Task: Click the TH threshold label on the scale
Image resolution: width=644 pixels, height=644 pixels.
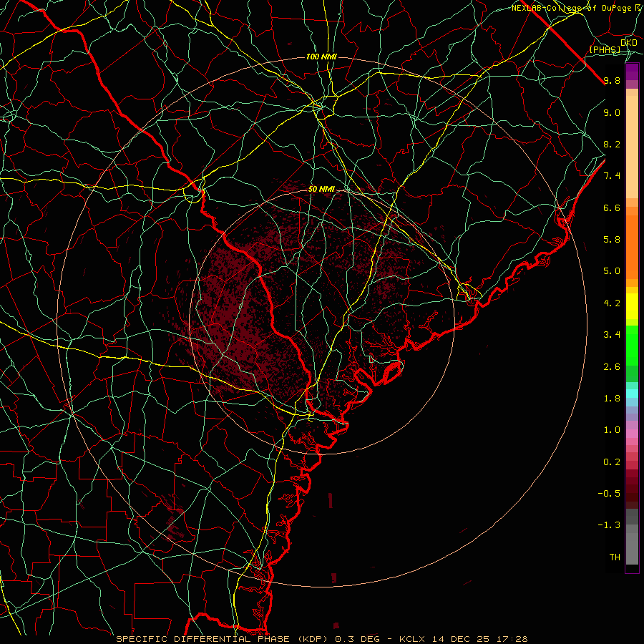Action: 615,557
